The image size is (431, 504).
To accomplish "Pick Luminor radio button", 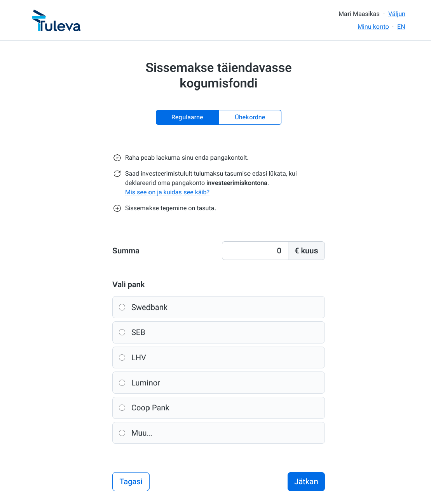I will [x=122, y=383].
